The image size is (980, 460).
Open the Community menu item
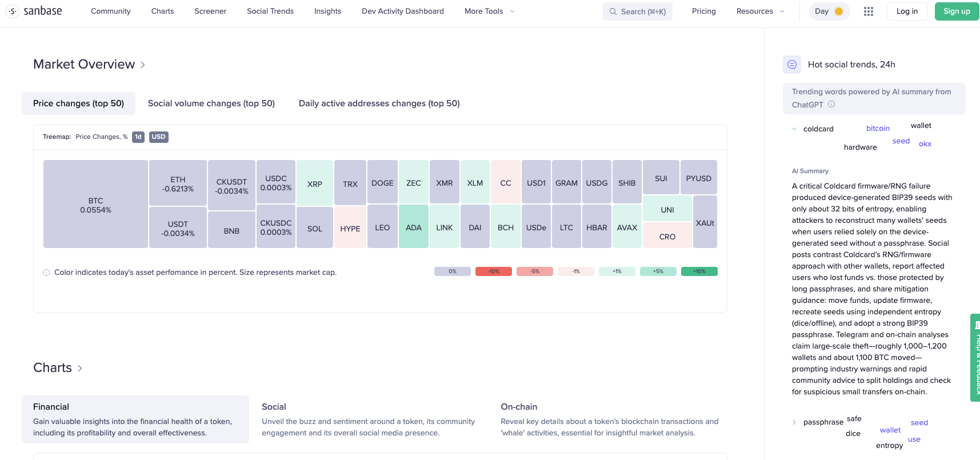pyautogui.click(x=111, y=11)
